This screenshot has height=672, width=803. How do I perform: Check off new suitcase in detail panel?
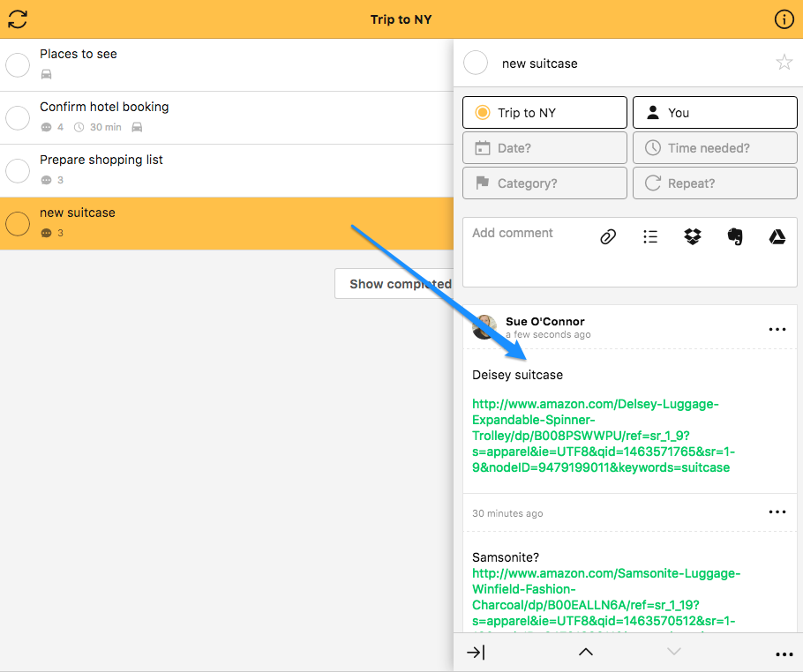coord(476,63)
